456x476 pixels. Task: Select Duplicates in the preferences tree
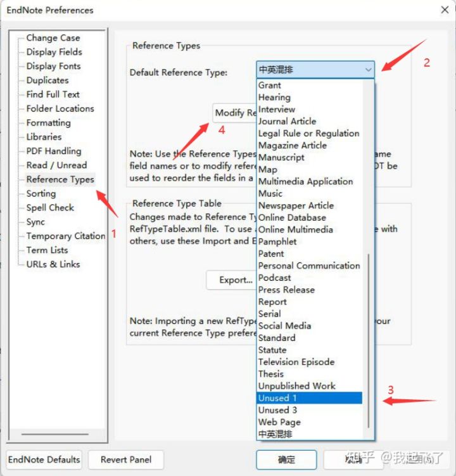tap(47, 80)
